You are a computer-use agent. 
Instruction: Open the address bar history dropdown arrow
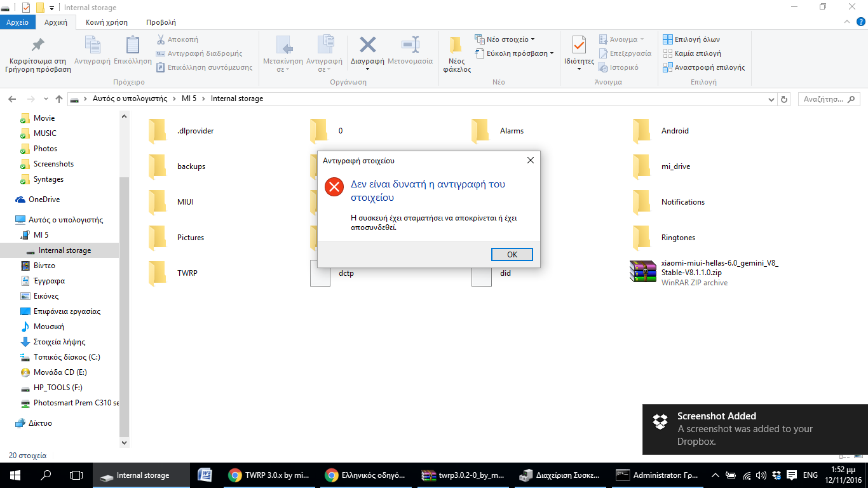pyautogui.click(x=771, y=99)
